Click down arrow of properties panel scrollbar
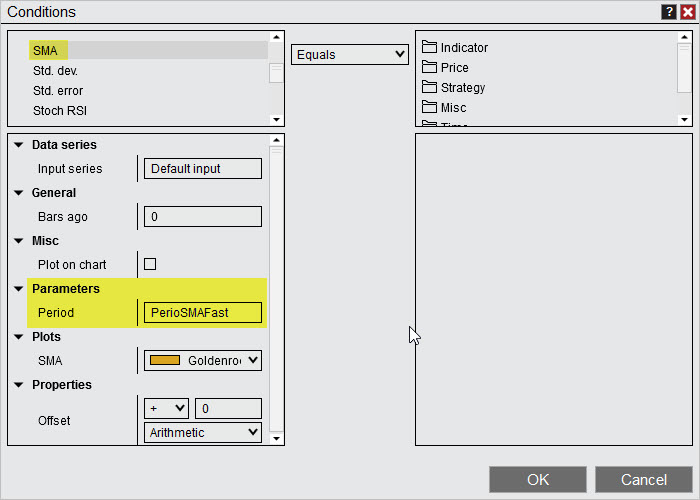This screenshot has width=700, height=500. (276, 438)
